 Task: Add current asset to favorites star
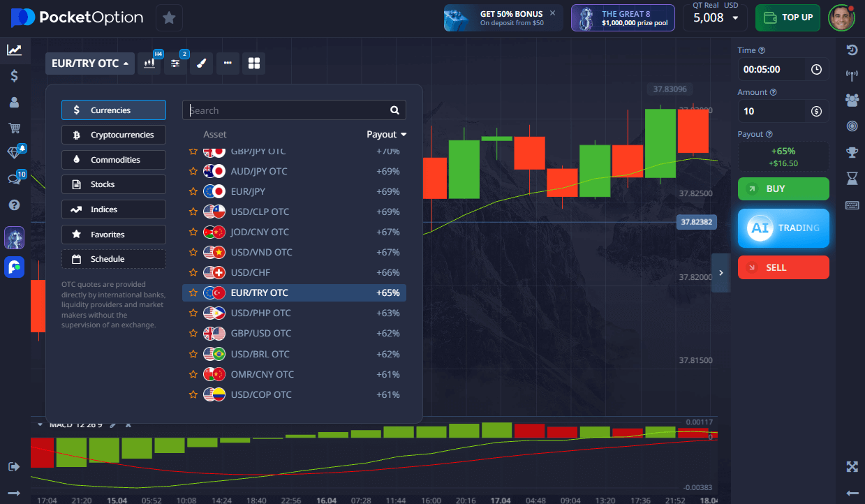click(169, 18)
